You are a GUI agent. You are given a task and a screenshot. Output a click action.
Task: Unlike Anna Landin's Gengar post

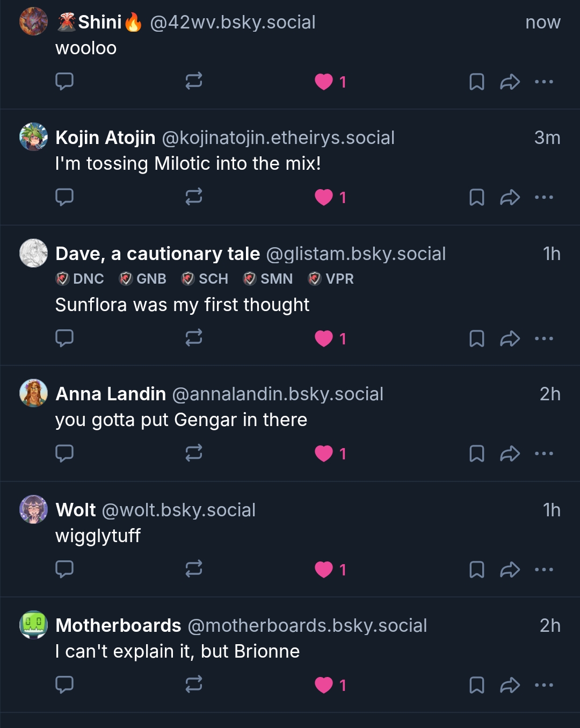(x=324, y=454)
